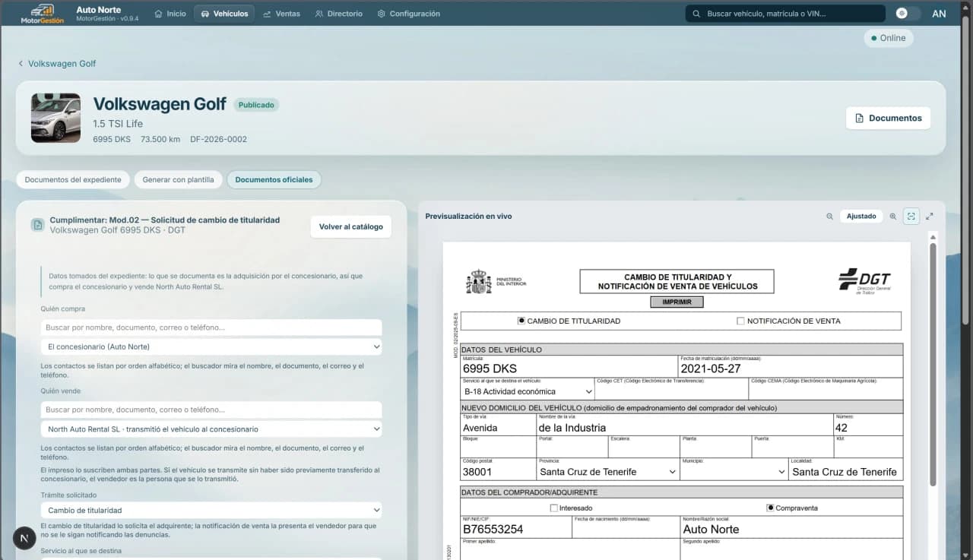The width and height of the screenshot is (973, 560).
Task: Switch to Documentos del expediente tab
Action: point(73,180)
